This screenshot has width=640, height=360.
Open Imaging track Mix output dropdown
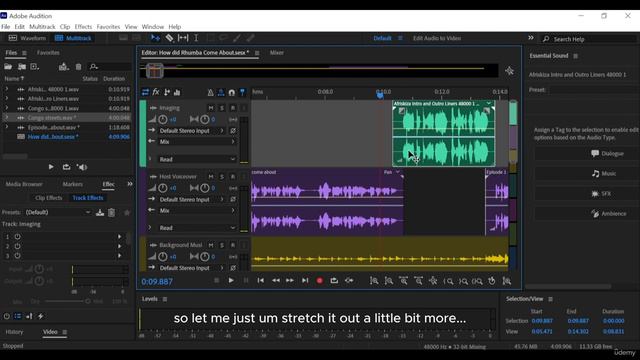click(x=198, y=142)
